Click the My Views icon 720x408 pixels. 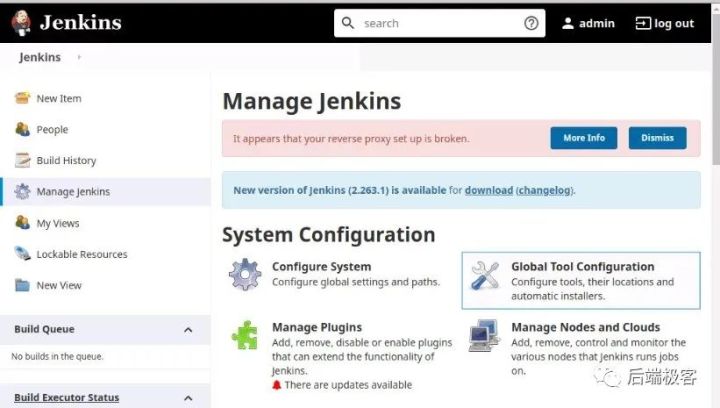22,223
